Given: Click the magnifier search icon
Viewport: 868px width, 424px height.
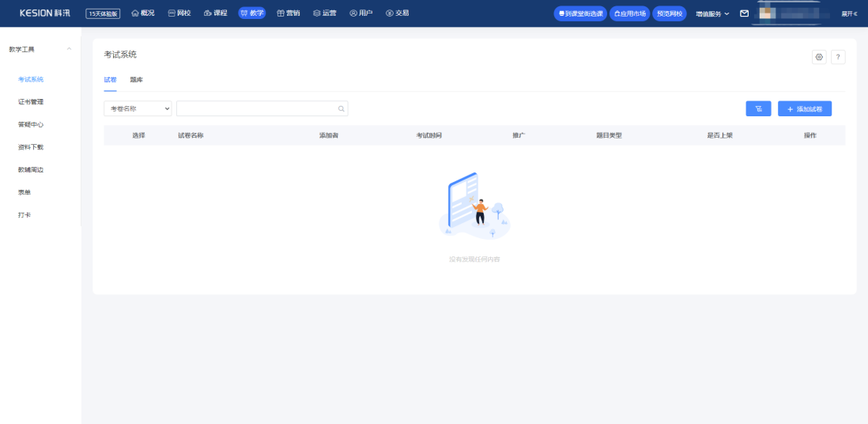Looking at the screenshot, I should 342,108.
